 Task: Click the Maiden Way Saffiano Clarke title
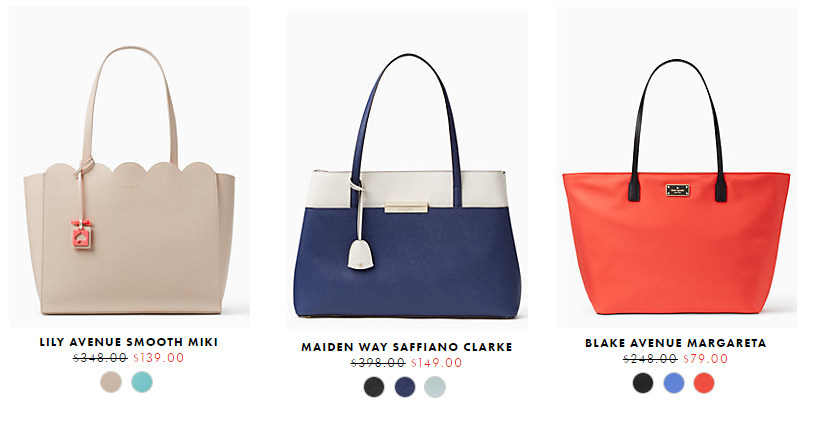pos(407,347)
